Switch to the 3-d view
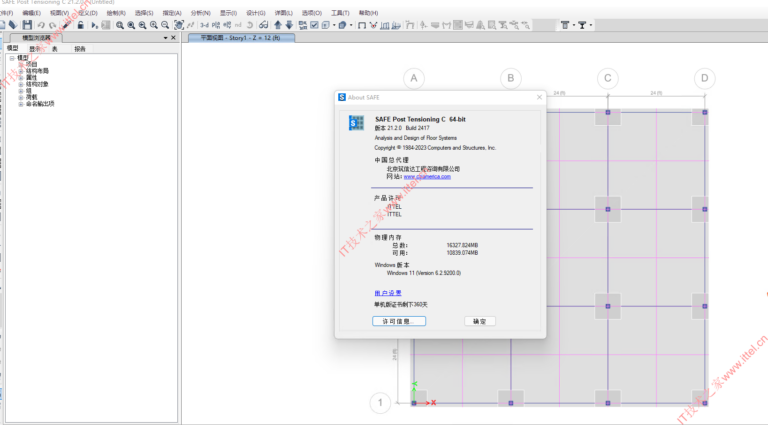 tap(205, 24)
